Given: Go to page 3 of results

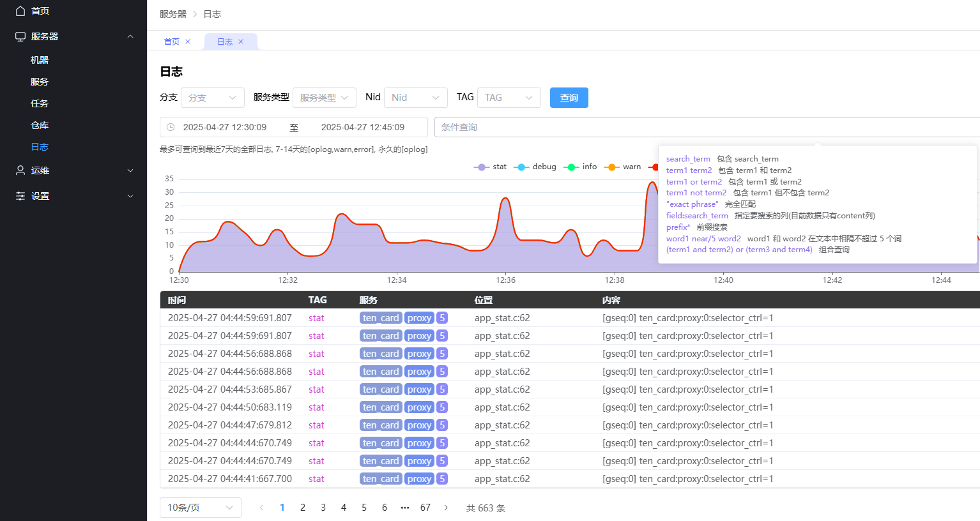Looking at the screenshot, I should pyautogui.click(x=323, y=508).
